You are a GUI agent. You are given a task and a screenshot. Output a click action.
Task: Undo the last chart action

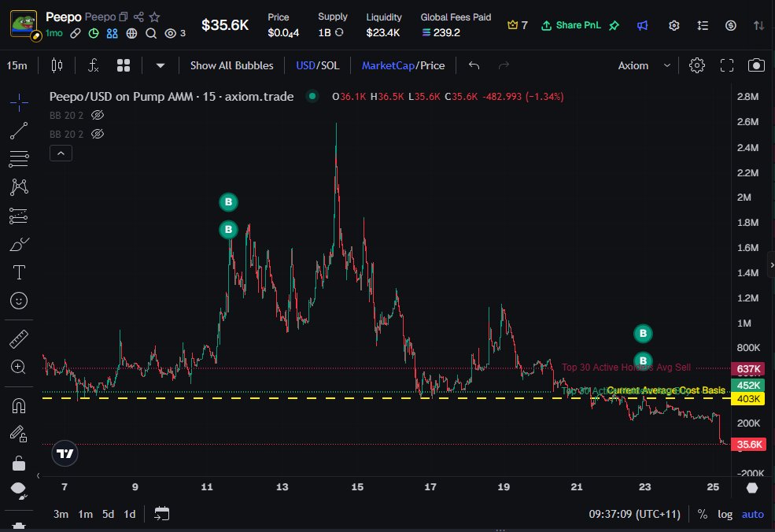tap(474, 65)
